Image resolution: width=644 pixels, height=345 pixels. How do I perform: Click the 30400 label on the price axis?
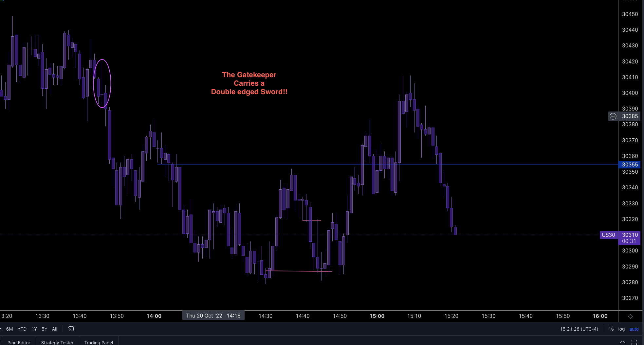click(x=630, y=93)
